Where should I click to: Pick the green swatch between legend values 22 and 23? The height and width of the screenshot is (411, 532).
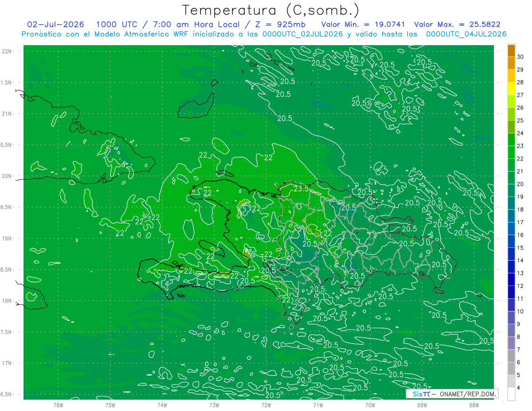tap(511, 153)
